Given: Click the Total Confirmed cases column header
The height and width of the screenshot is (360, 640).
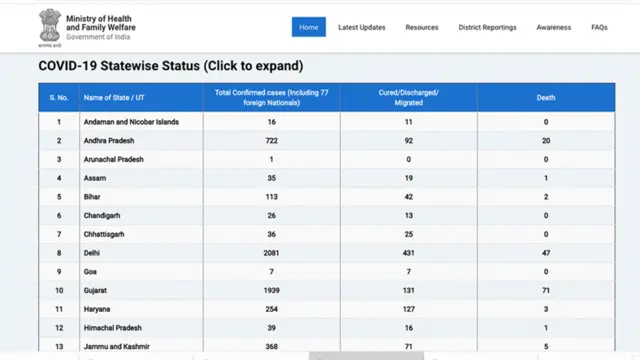Looking at the screenshot, I should coord(271,98).
